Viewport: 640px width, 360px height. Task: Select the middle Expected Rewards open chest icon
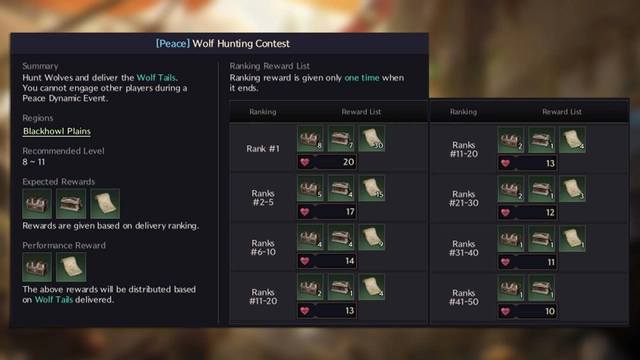pyautogui.click(x=71, y=204)
